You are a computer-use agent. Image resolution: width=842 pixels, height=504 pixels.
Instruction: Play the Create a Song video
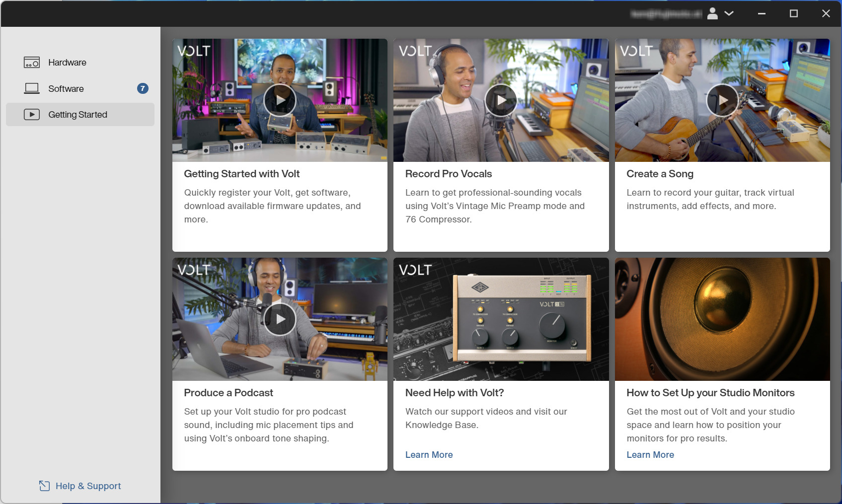point(722,100)
